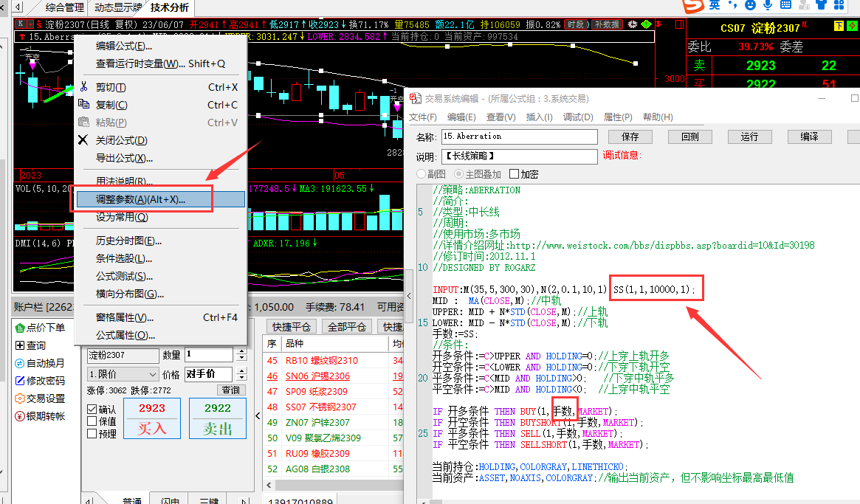Click the Sogou toolbox grid icon
Viewport: 860px width, 504px height.
839,5
